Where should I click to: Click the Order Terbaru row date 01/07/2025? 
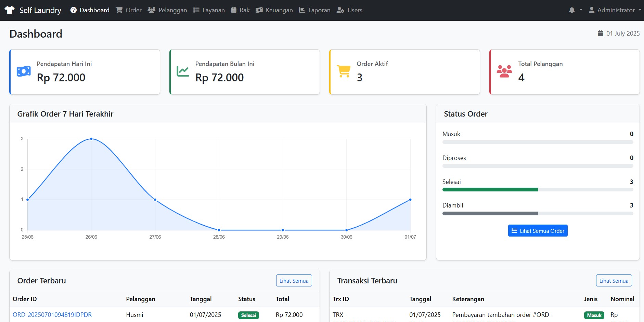(x=205, y=315)
